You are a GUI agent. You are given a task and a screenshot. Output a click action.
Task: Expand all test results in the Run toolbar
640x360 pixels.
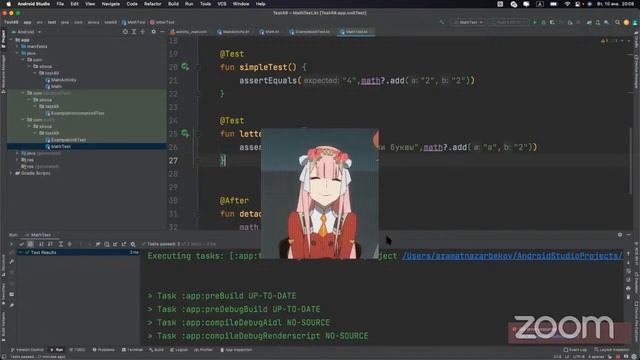pos(61,244)
